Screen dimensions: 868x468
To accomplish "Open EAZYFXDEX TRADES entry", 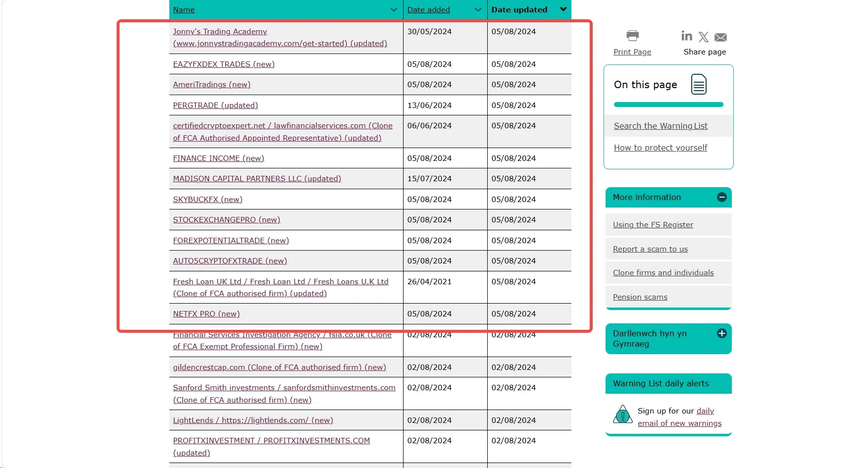I will 223,64.
